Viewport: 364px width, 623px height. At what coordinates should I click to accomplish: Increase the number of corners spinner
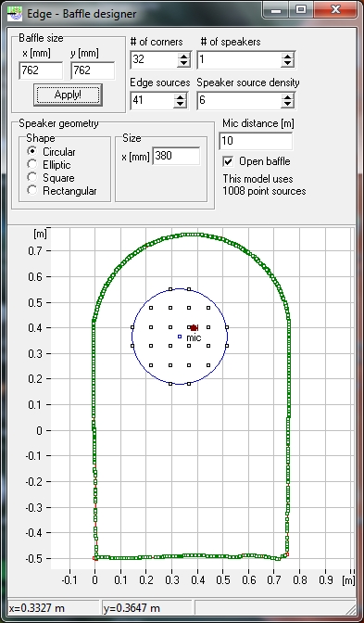coord(183,56)
